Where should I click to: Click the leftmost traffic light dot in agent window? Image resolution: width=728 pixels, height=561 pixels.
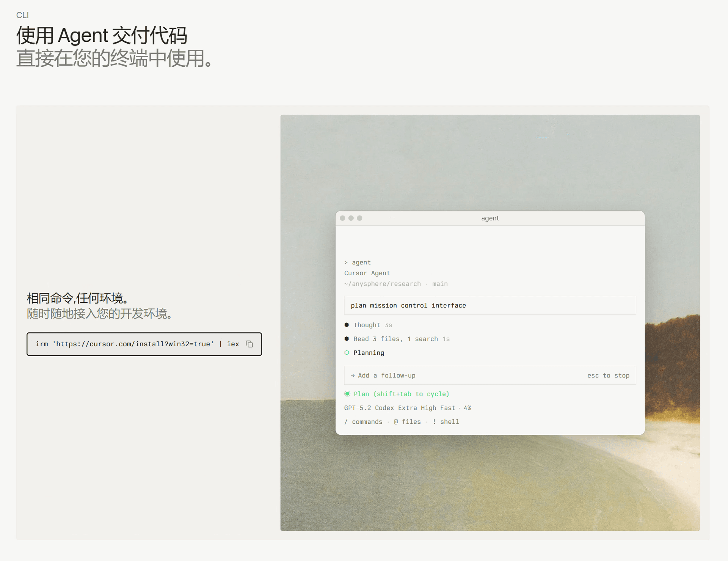(x=343, y=218)
